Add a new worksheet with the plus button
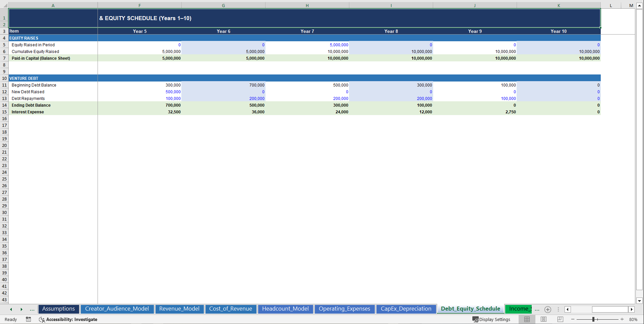The width and height of the screenshot is (644, 324). click(548, 309)
